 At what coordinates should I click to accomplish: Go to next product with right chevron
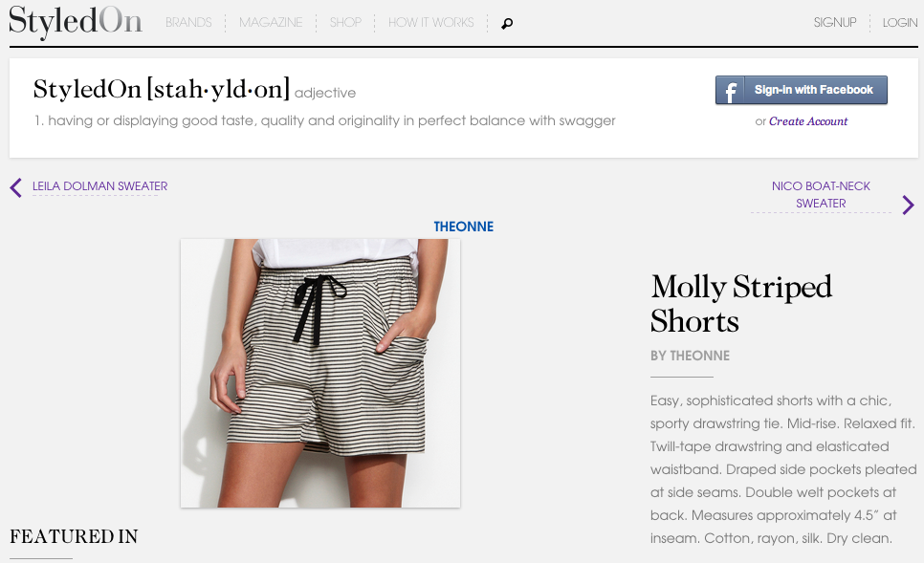(908, 205)
